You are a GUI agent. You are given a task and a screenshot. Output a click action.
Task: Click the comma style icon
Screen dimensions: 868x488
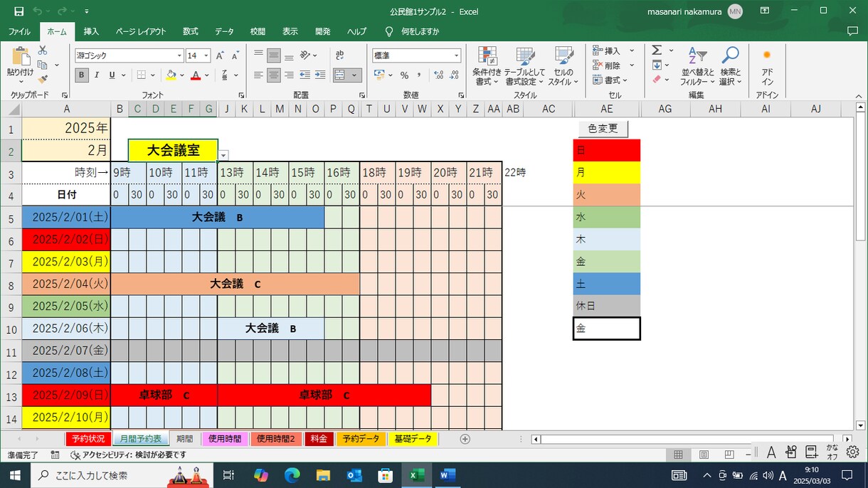pyautogui.click(x=419, y=75)
